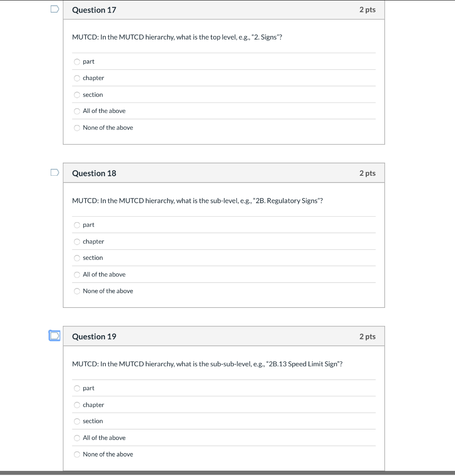Click the Question 19 prompt about Speed Limit Sign

pos(207,364)
